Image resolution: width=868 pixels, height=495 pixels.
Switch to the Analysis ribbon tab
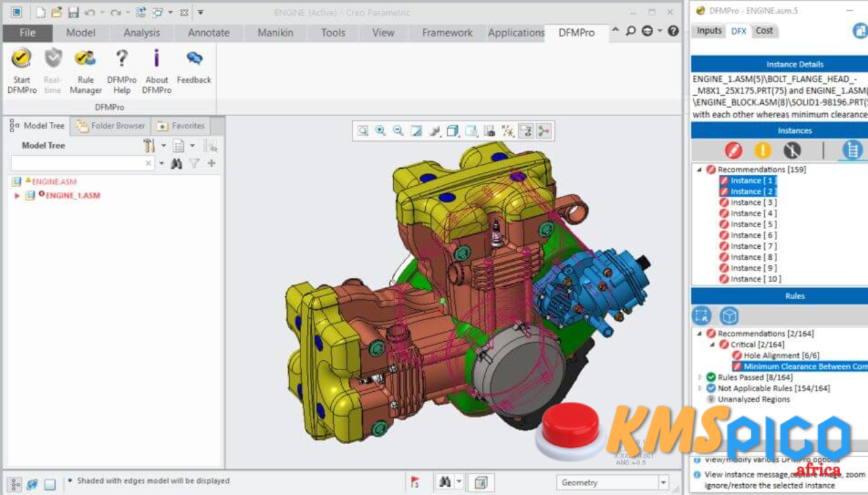pyautogui.click(x=141, y=33)
